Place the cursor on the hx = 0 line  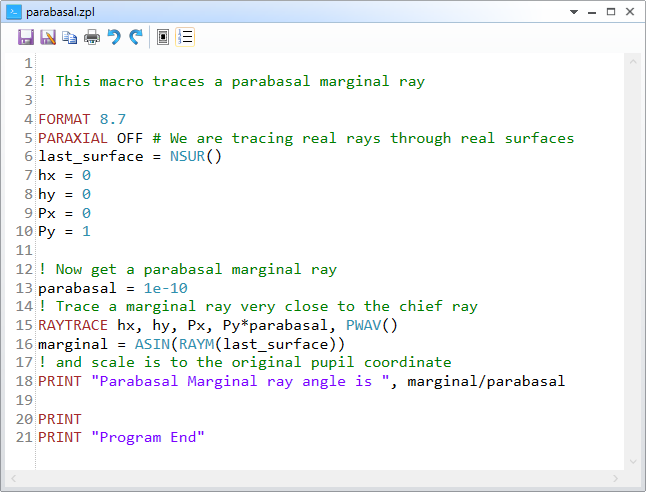[64, 176]
